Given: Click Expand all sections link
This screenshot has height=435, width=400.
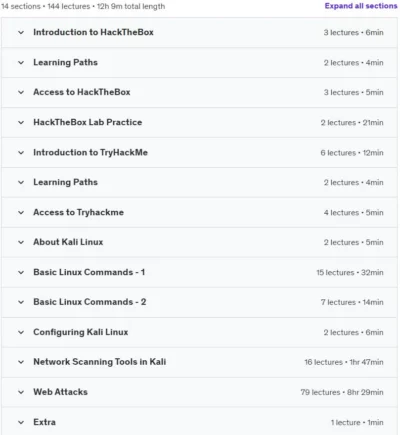Looking at the screenshot, I should tap(361, 6).
